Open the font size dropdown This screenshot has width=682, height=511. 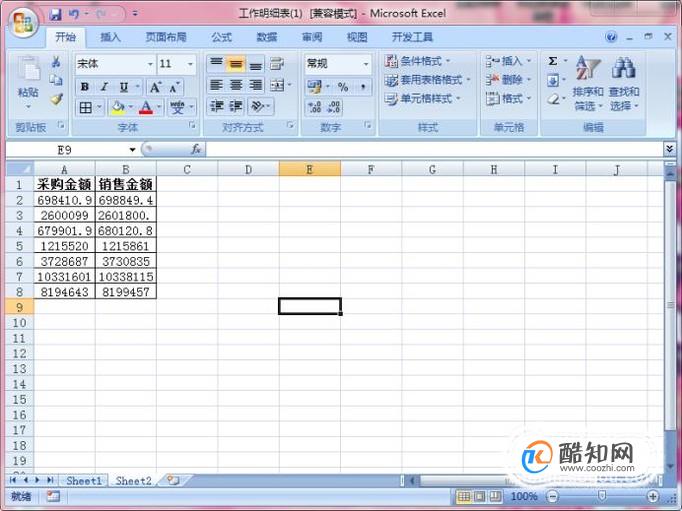[190, 64]
